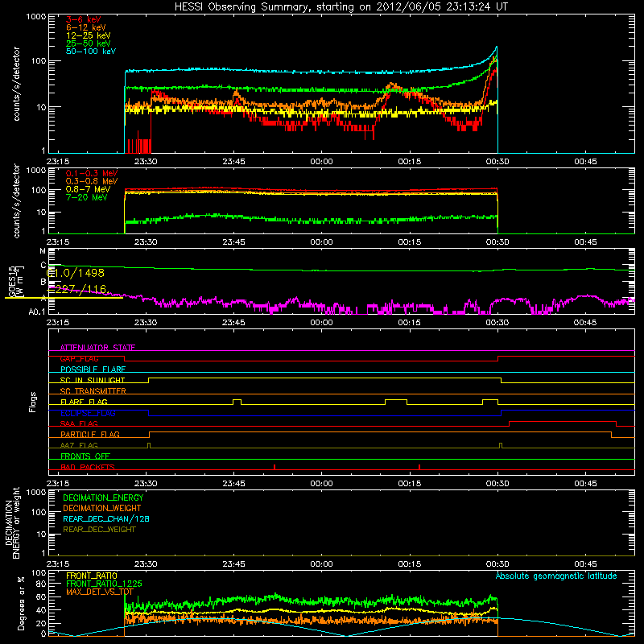Click the REAR_DEC_WEIGHT legend label
Image resolution: width=644 pixels, height=644 pixels.
point(99,530)
